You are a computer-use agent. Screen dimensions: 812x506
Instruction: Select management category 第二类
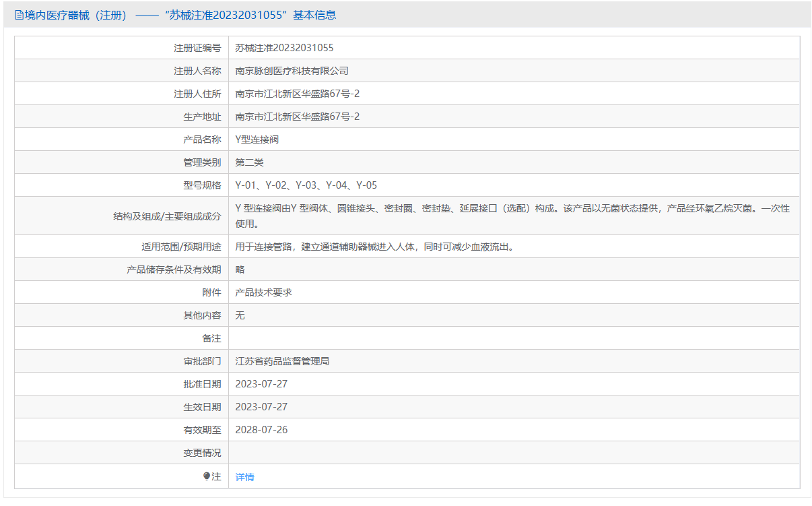(x=249, y=162)
